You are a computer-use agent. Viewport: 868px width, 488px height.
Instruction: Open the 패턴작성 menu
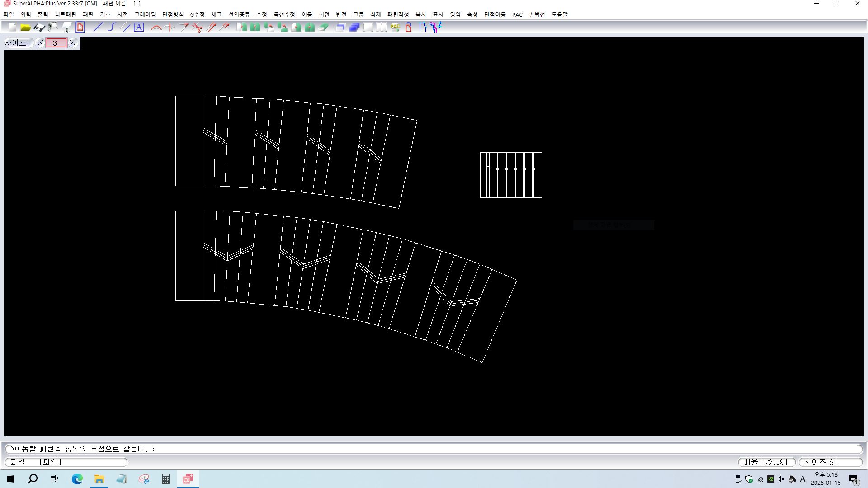tap(398, 14)
